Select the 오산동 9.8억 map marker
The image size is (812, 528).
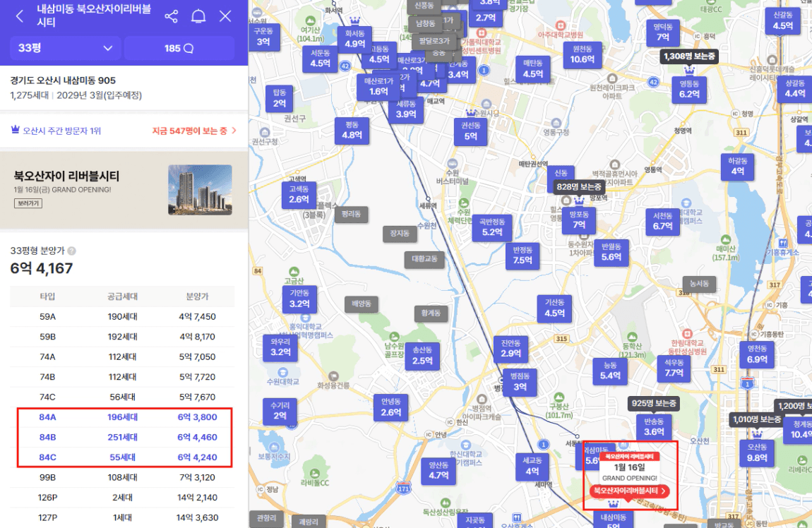tap(757, 452)
